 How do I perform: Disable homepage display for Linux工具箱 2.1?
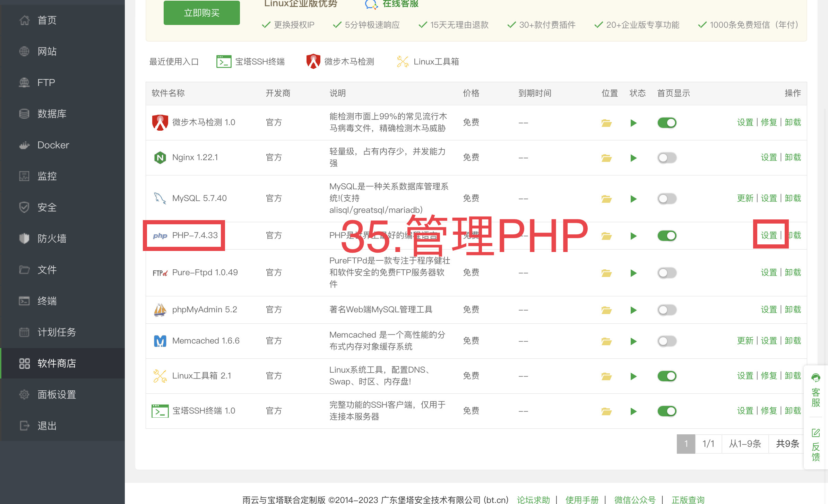coord(667,376)
